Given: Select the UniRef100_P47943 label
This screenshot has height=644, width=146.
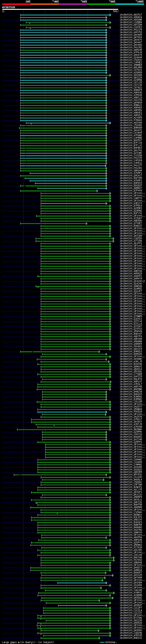Looking at the screenshot, I should (x=131, y=560).
